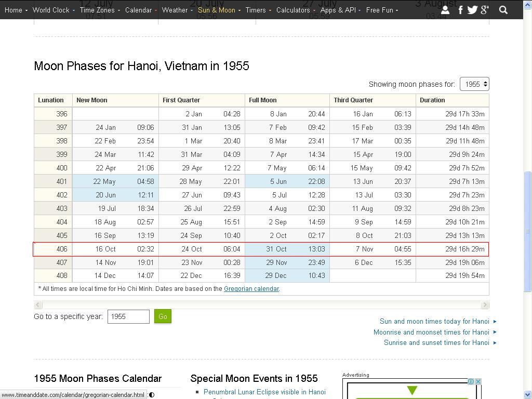
Task: Open the Sun & Moon menu
Action: (219, 10)
